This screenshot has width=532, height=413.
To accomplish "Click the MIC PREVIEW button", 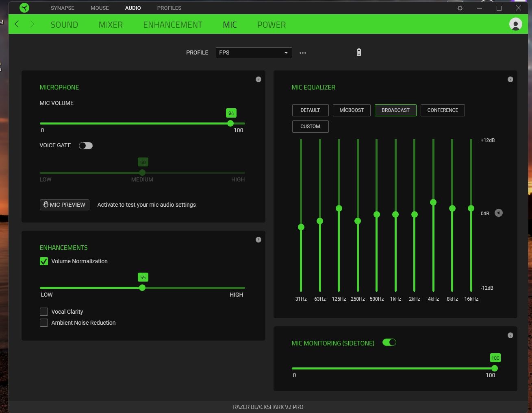I will point(65,205).
